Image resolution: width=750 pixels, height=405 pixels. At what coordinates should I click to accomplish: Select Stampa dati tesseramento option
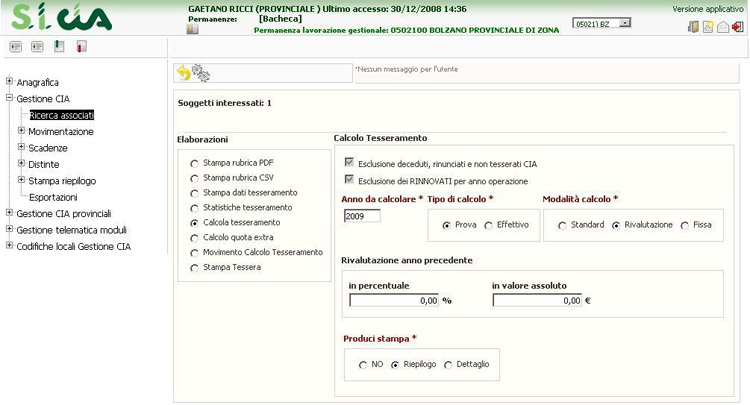pyautogui.click(x=194, y=193)
